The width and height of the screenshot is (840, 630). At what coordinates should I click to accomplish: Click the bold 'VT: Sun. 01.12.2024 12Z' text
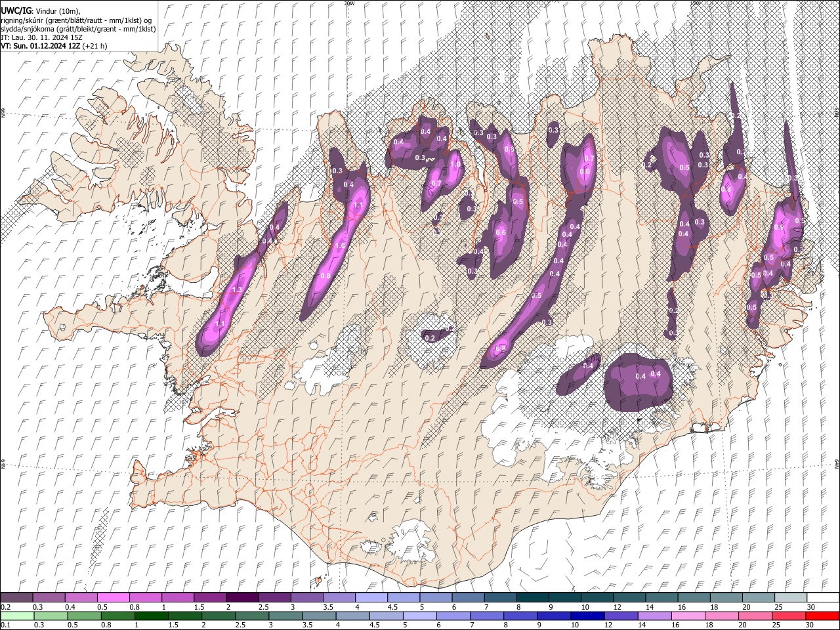click(x=41, y=46)
